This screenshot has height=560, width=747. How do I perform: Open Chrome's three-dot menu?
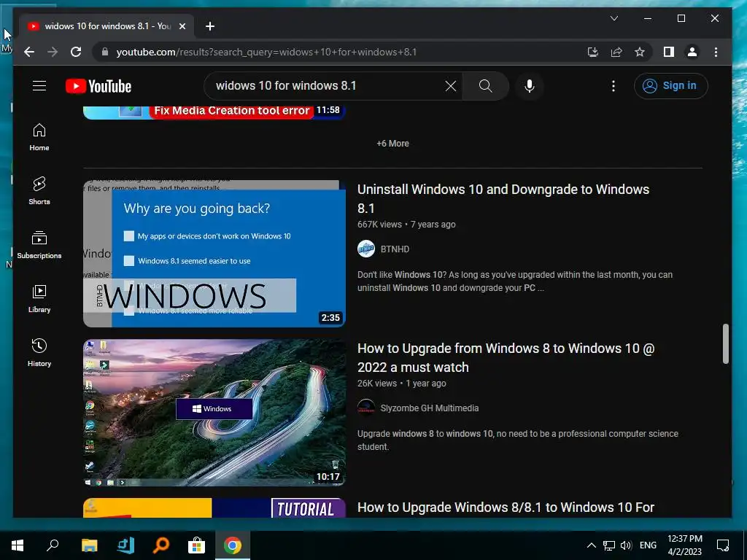click(x=716, y=52)
